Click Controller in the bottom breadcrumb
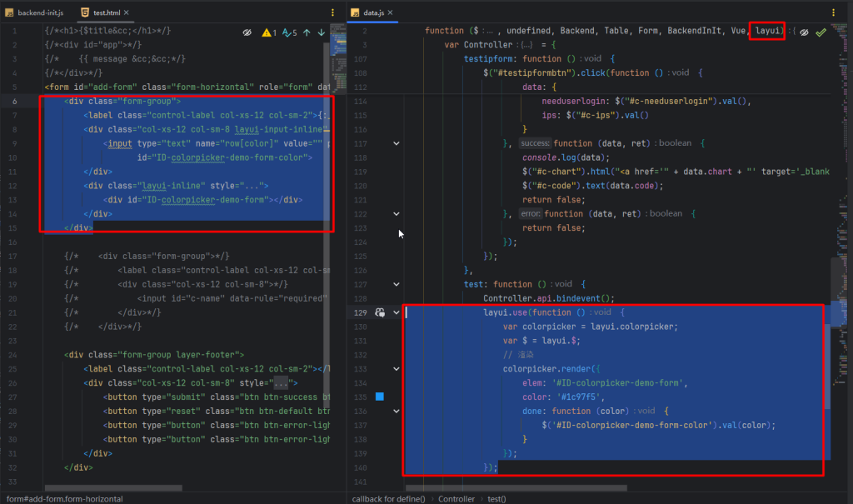 pos(456,498)
